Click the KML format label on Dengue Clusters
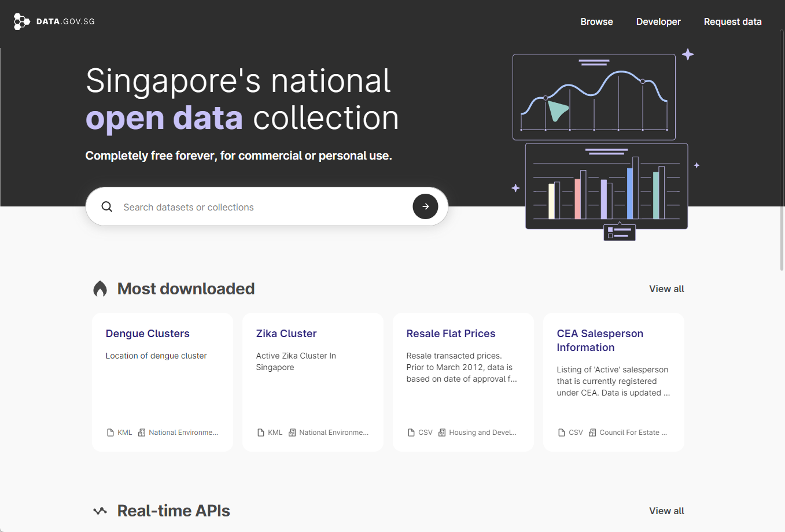The width and height of the screenshot is (785, 532). point(125,433)
